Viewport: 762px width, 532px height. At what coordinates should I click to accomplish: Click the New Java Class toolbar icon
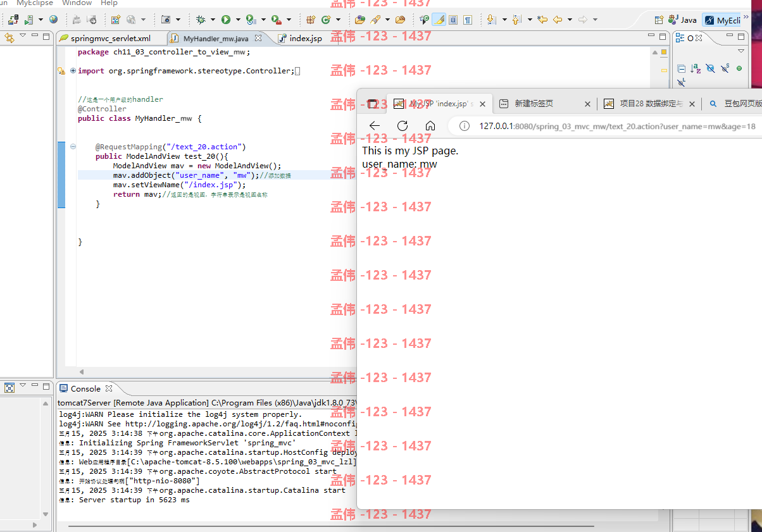coord(327,20)
